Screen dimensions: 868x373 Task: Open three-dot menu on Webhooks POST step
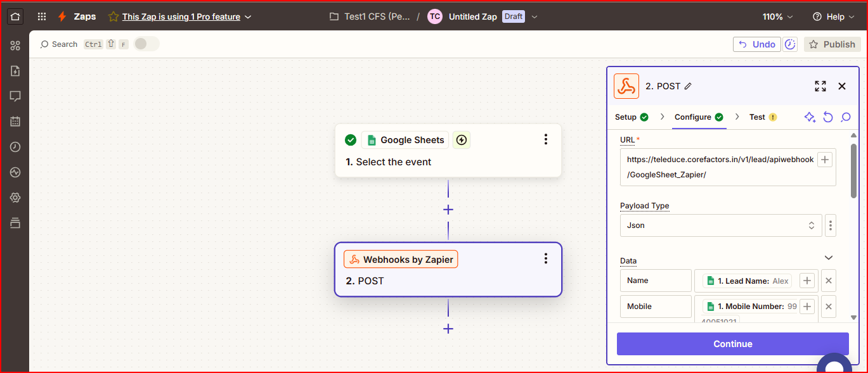coord(546,258)
